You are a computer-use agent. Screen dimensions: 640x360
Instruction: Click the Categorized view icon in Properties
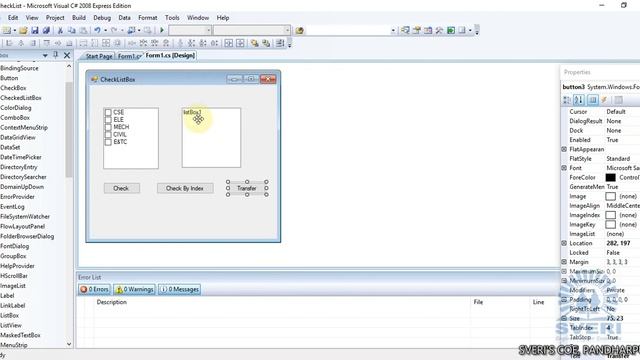(567, 100)
